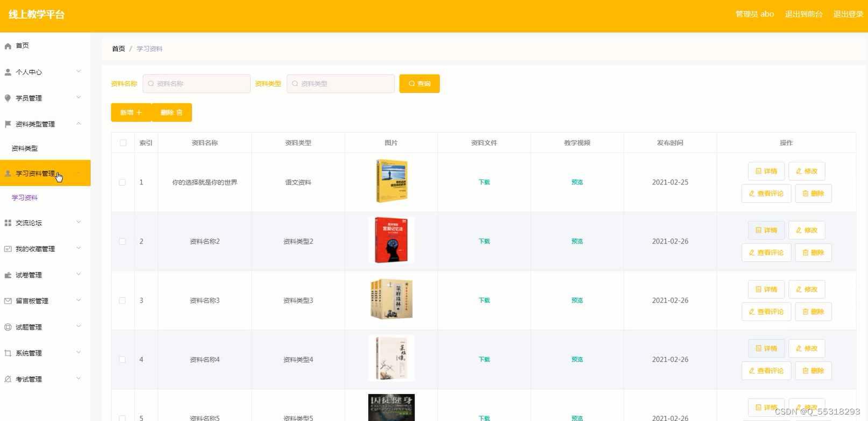Click the search icon in 资料名称 field
868x421 pixels.
click(151, 84)
